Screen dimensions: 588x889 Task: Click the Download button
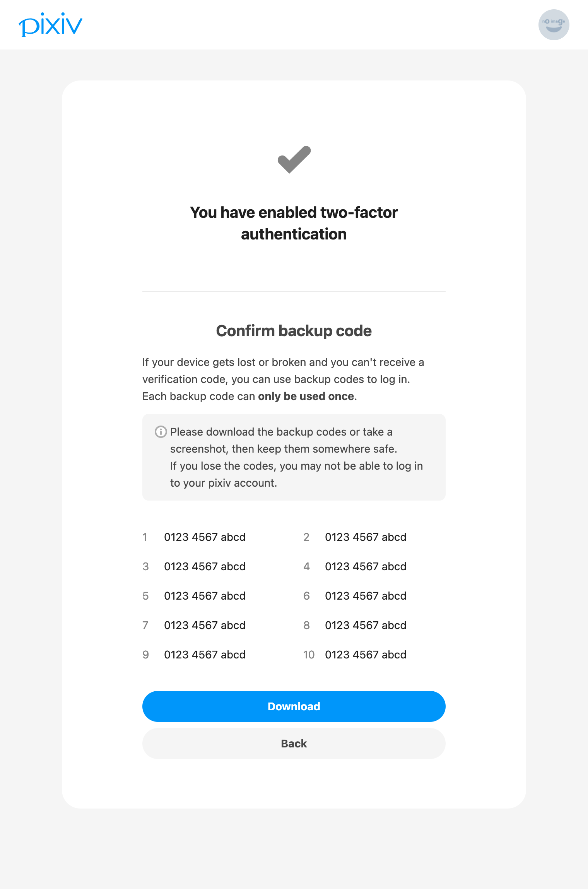(x=294, y=706)
